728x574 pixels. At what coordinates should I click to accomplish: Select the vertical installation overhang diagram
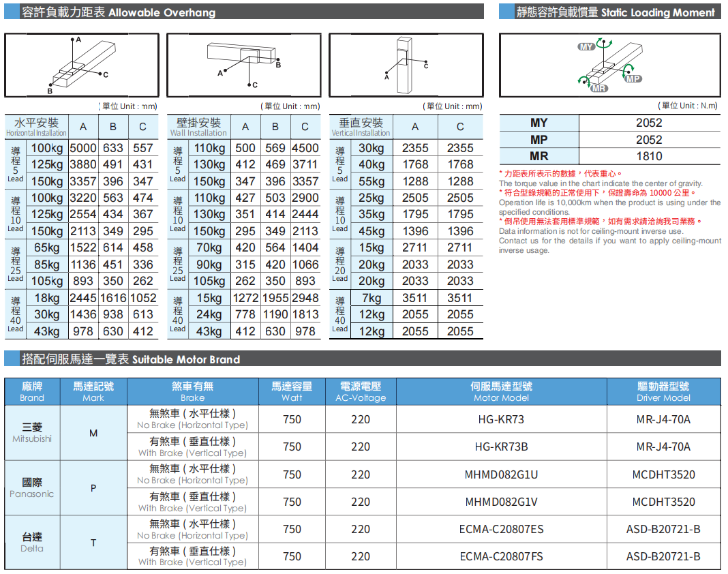click(x=406, y=64)
